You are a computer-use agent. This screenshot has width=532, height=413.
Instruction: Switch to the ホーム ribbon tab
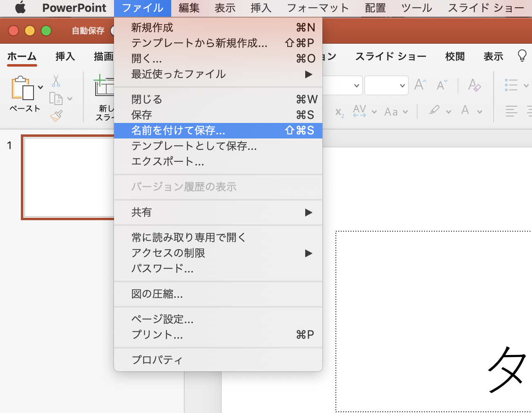[22, 56]
